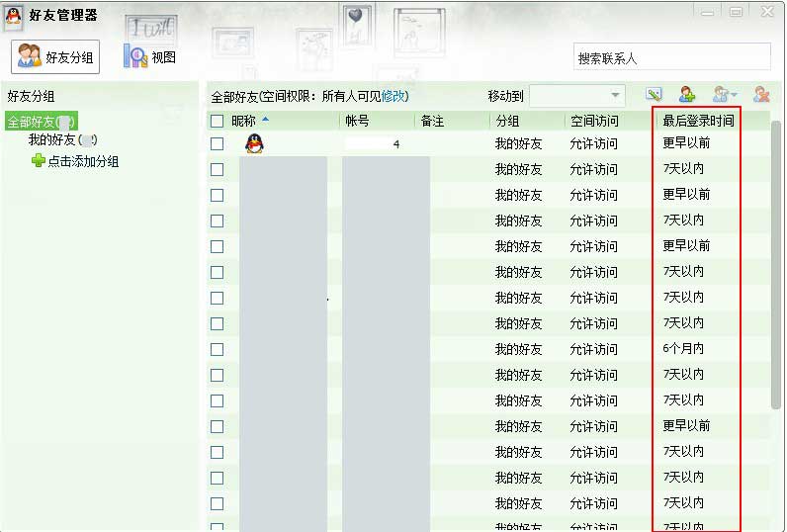Click 点击添加分组 to add a group
The image size is (787, 532).
coord(83,161)
